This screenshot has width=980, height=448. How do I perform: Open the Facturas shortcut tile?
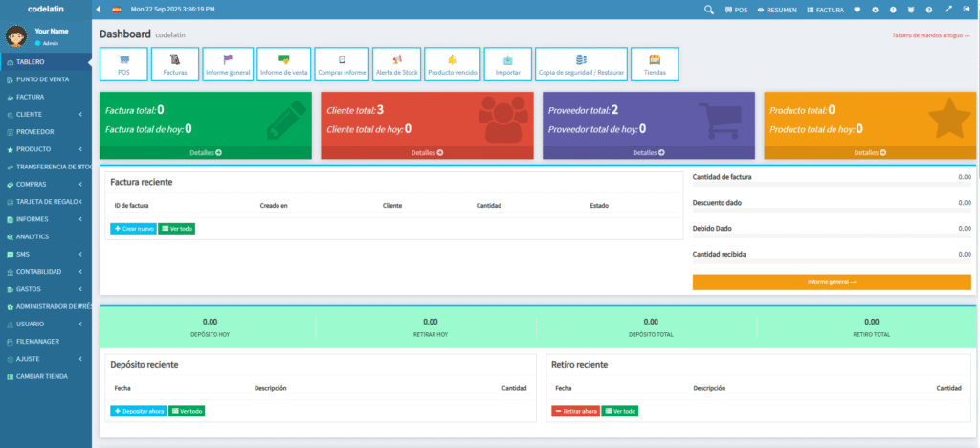(175, 64)
